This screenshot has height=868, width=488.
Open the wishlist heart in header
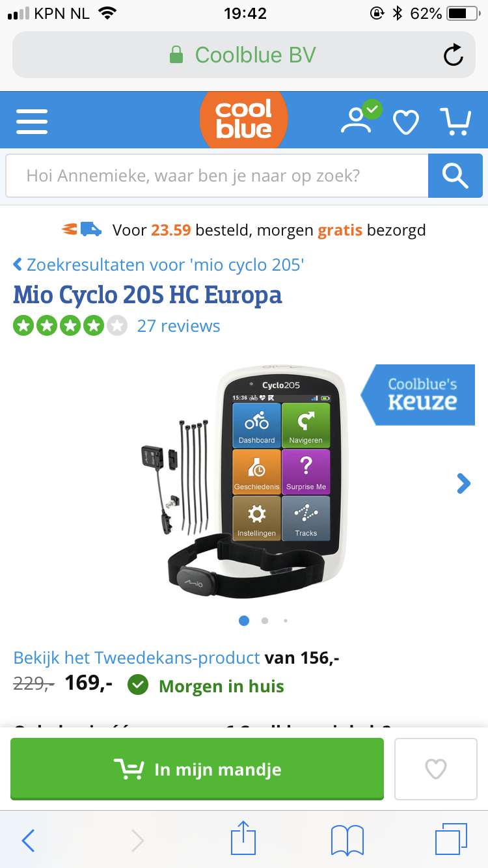pyautogui.click(x=406, y=122)
